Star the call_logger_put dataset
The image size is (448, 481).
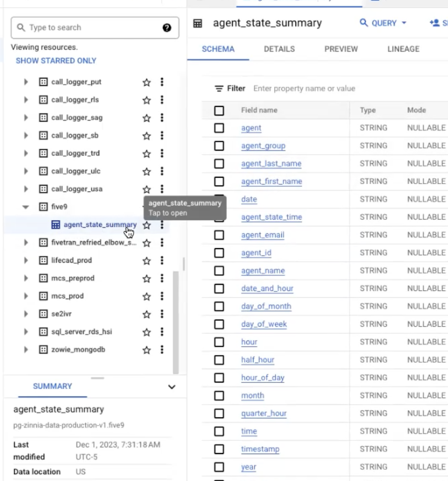(147, 82)
